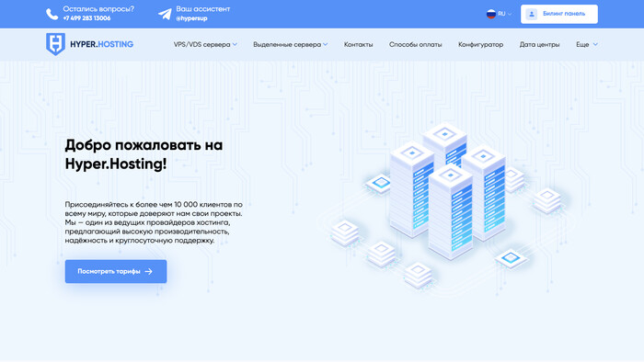Open the RU language dropdown

tap(499, 14)
